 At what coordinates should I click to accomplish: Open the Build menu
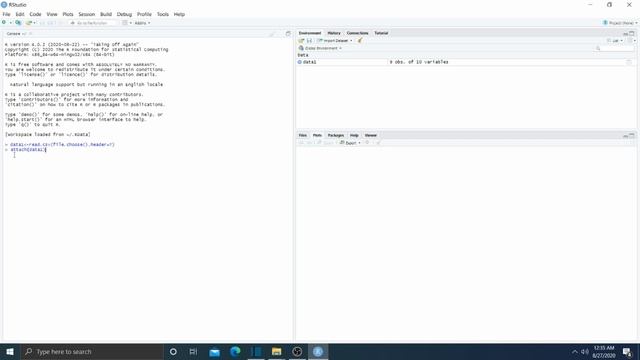(106, 14)
